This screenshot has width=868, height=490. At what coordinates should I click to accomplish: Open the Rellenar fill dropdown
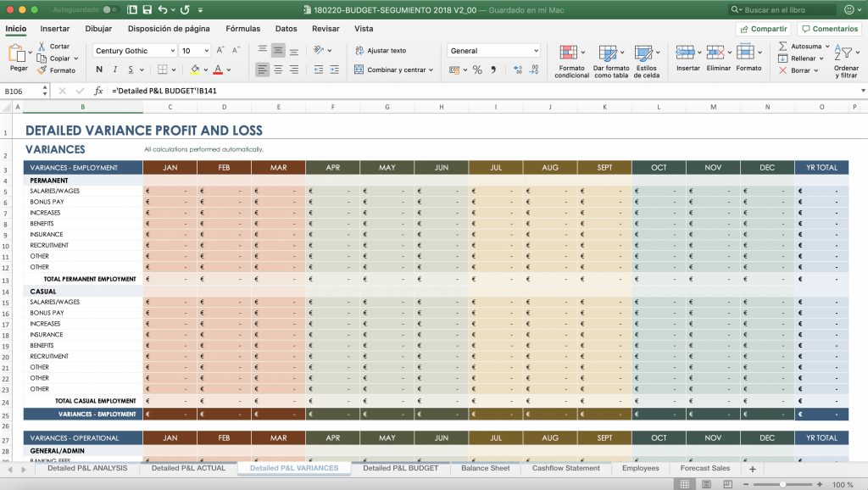coord(821,58)
